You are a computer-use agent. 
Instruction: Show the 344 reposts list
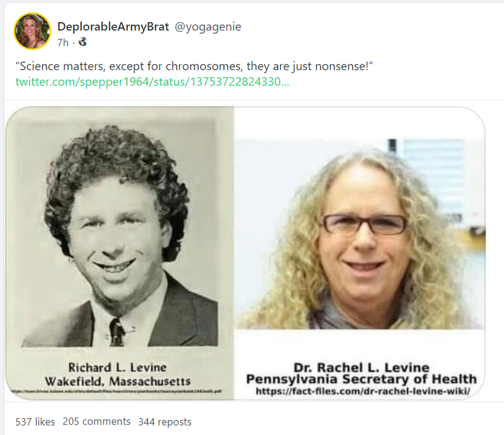165,422
